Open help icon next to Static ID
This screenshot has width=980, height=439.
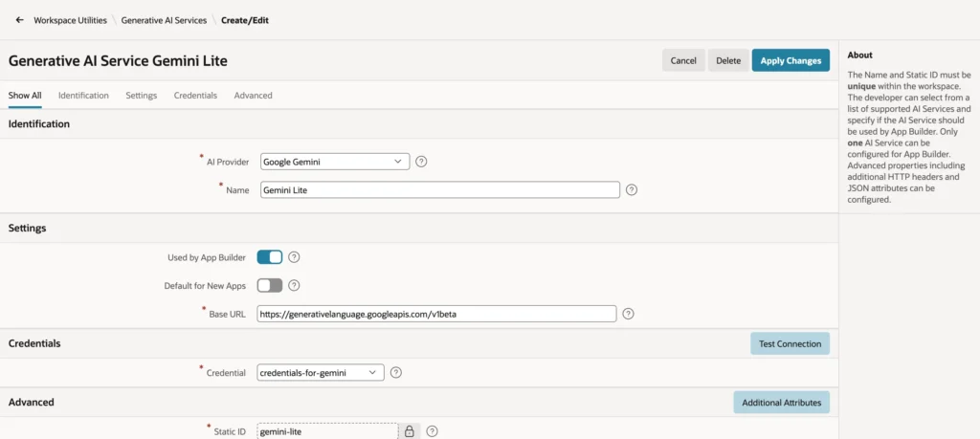(432, 431)
